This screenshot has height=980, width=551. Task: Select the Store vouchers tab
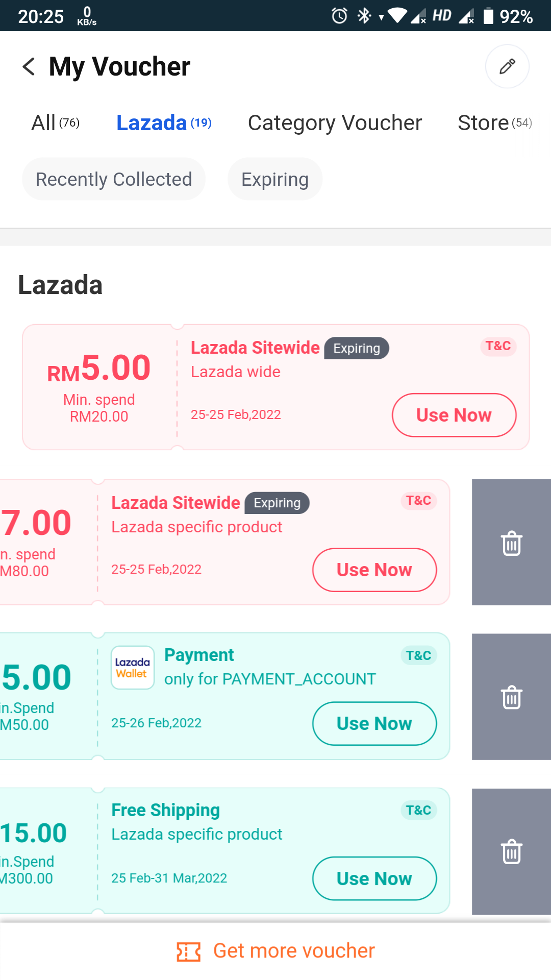[494, 123]
